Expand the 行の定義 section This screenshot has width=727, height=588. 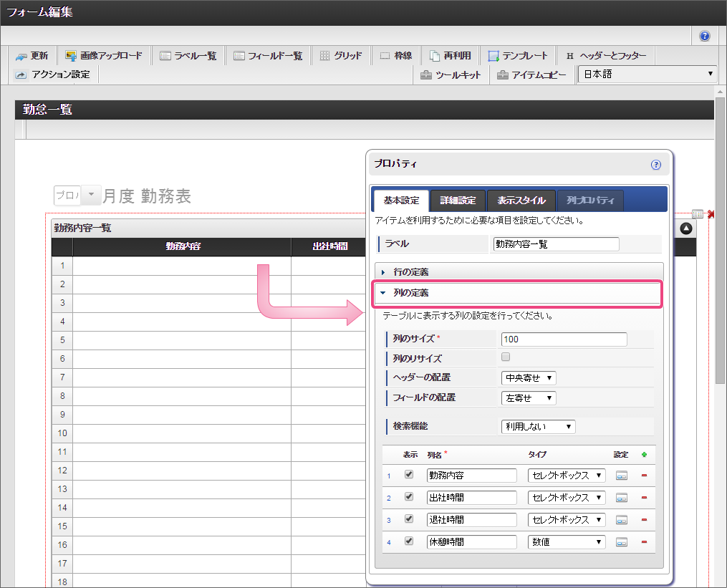point(410,272)
